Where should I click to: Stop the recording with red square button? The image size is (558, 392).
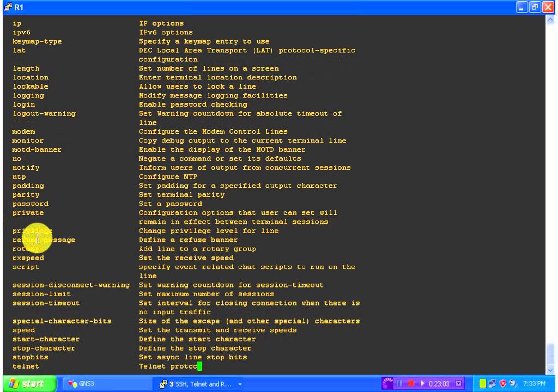(411, 383)
